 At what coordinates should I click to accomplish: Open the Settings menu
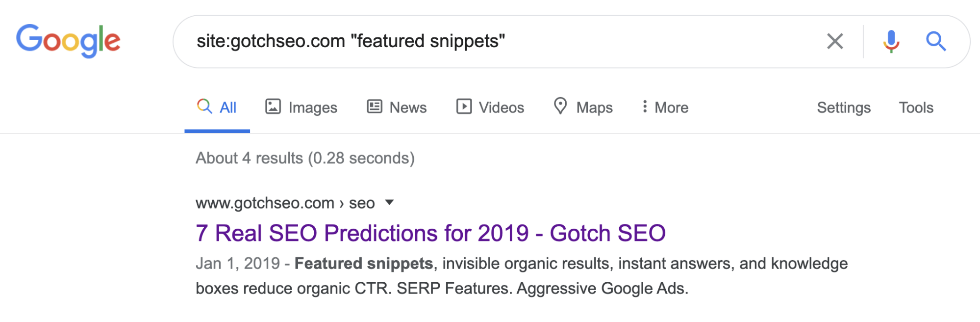(843, 107)
